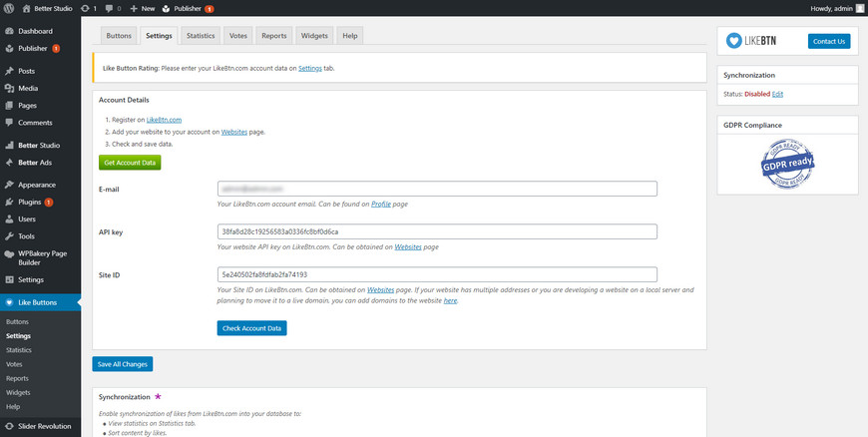This screenshot has height=437, width=868.
Task: Open Appearance paintbrush icon
Action: click(x=9, y=185)
